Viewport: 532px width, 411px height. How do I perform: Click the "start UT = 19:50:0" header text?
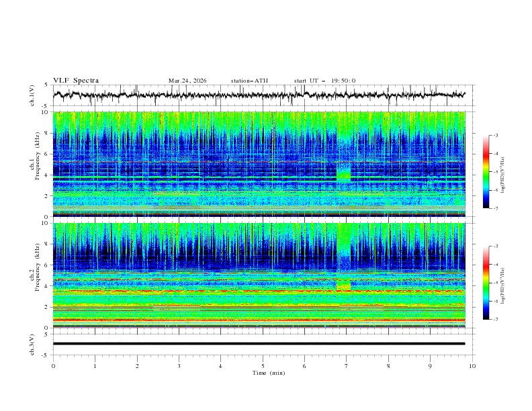pyautogui.click(x=324, y=81)
